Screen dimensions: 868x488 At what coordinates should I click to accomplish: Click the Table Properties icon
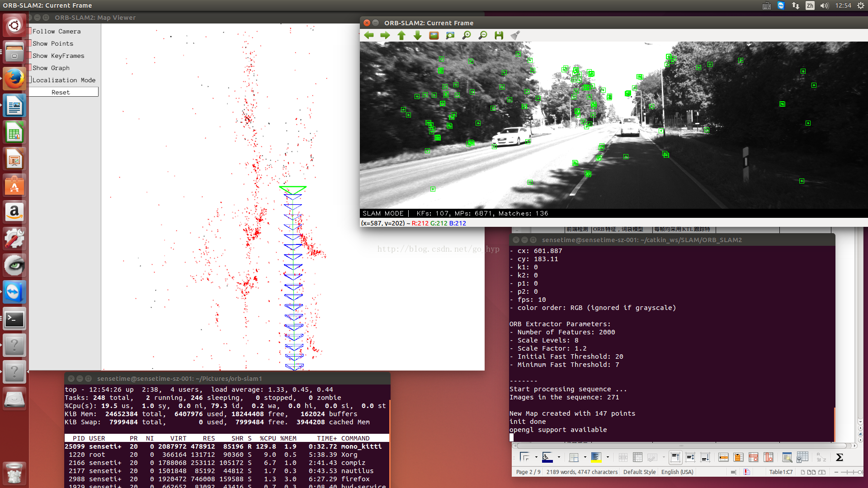point(802,457)
